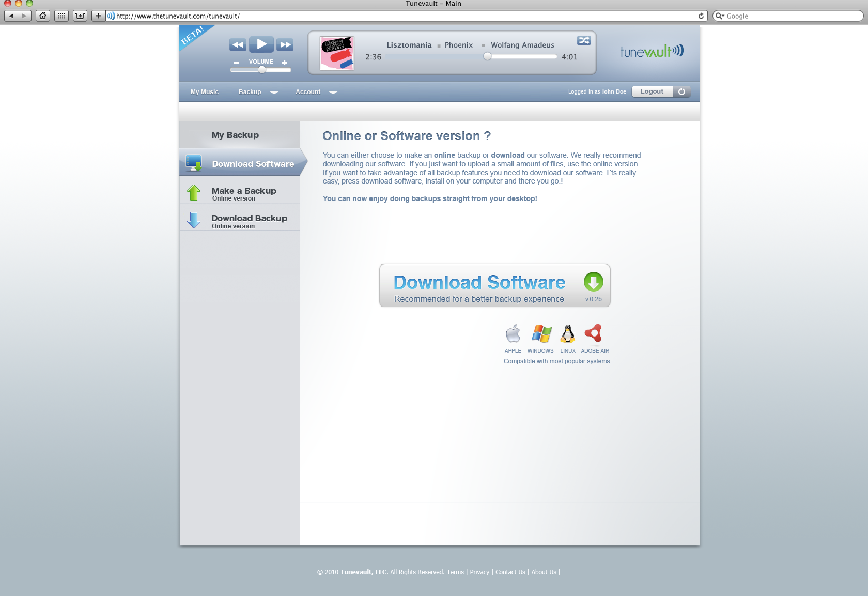
Task: Open the Backup dropdown menu
Action: (x=257, y=92)
